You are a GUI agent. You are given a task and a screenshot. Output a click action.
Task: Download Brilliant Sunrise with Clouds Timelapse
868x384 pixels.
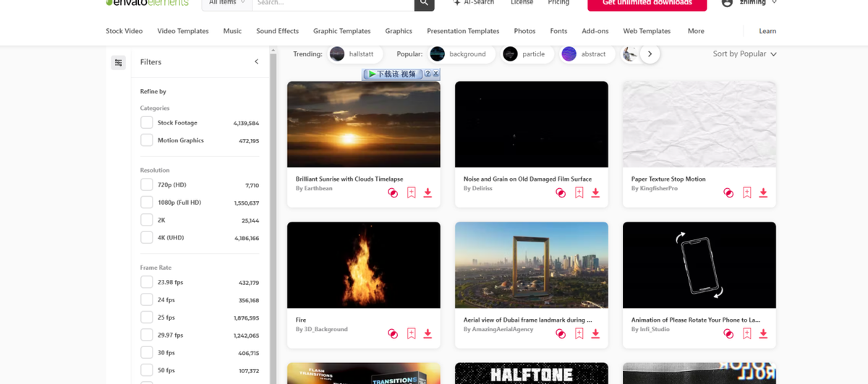pos(427,193)
